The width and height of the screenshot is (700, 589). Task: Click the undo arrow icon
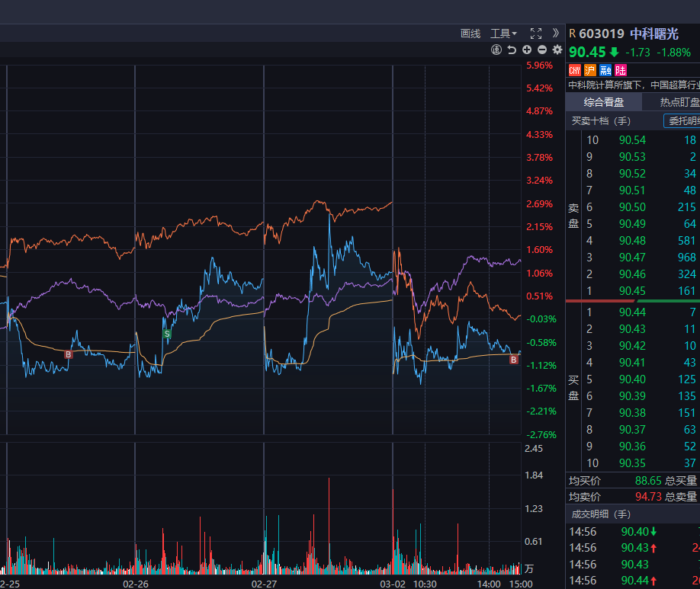point(512,50)
